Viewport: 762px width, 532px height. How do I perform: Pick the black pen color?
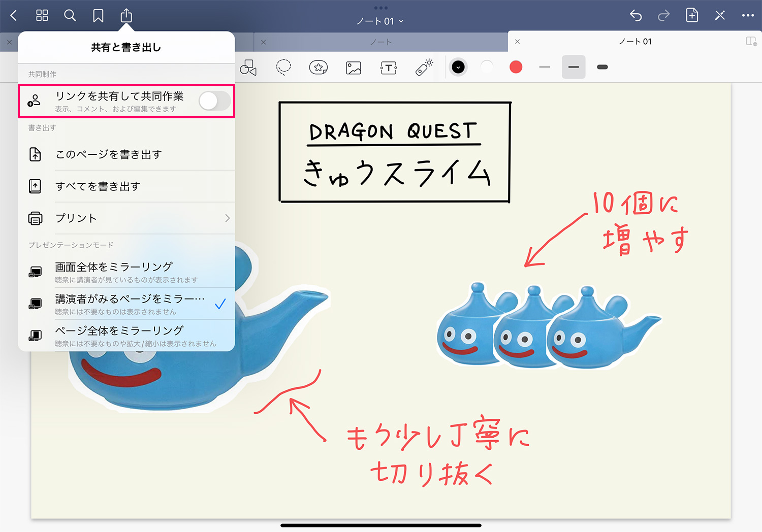[x=458, y=67]
